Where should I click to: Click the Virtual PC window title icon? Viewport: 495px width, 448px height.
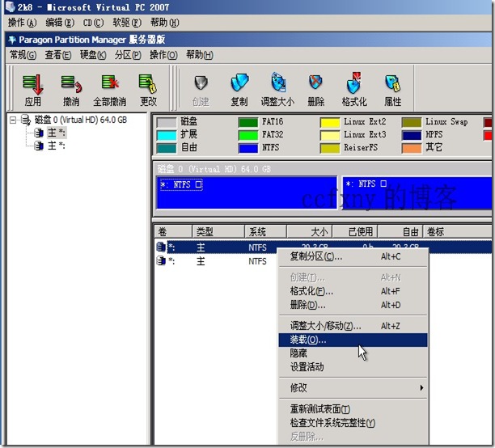tap(10, 6)
